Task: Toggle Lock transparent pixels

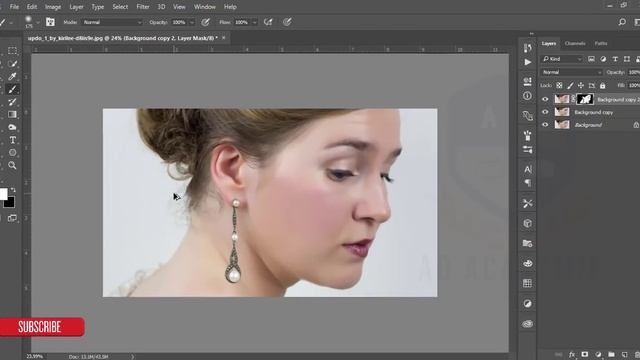Action: (x=559, y=85)
